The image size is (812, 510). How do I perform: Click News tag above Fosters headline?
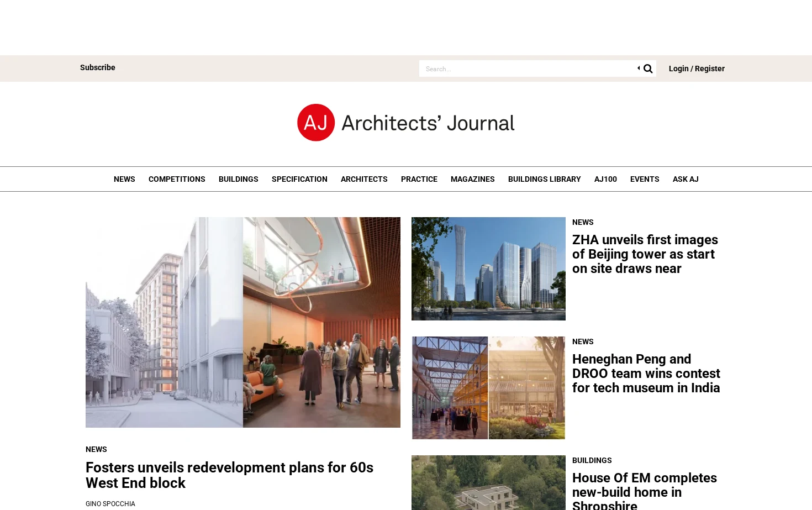point(96,449)
